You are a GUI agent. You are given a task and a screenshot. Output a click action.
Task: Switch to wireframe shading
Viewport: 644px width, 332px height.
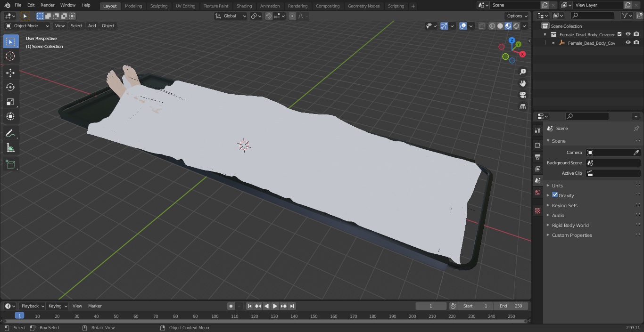(492, 26)
